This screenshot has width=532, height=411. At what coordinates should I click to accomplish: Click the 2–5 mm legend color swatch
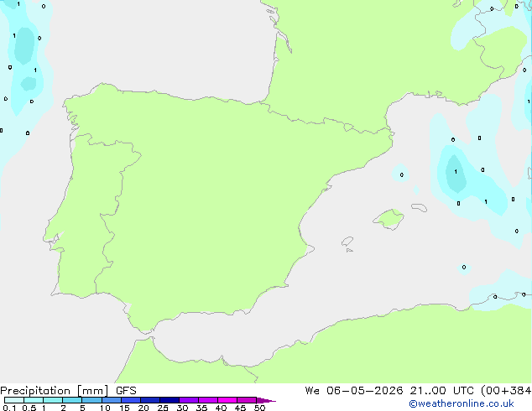(x=72, y=400)
